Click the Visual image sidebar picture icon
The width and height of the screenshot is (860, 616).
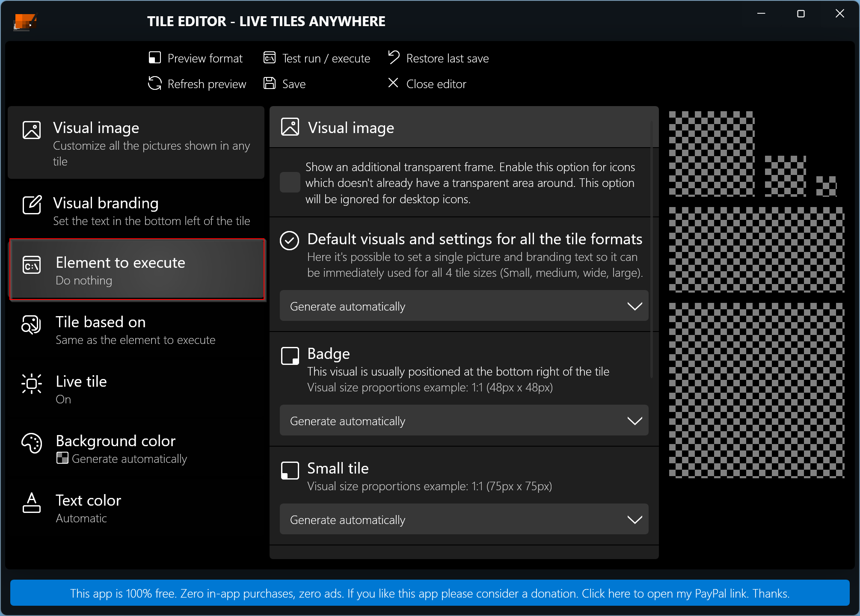point(32,130)
